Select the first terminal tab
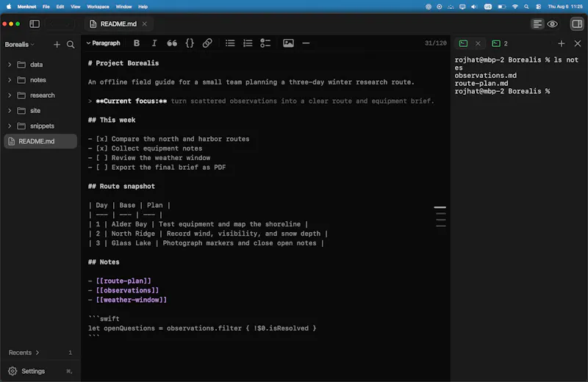This screenshot has height=382, width=588. [x=464, y=43]
